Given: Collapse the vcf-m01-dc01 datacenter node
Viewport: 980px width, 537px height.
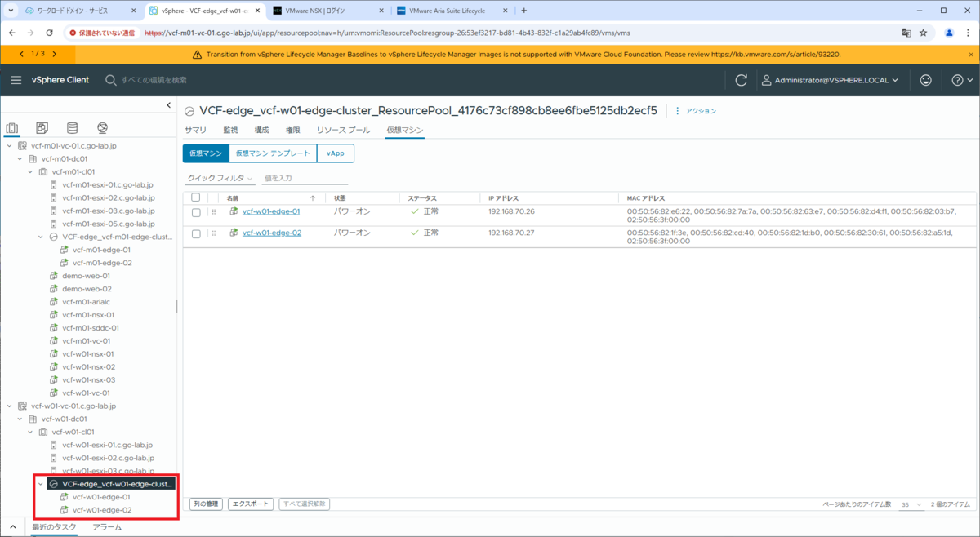Looking at the screenshot, I should [x=20, y=158].
